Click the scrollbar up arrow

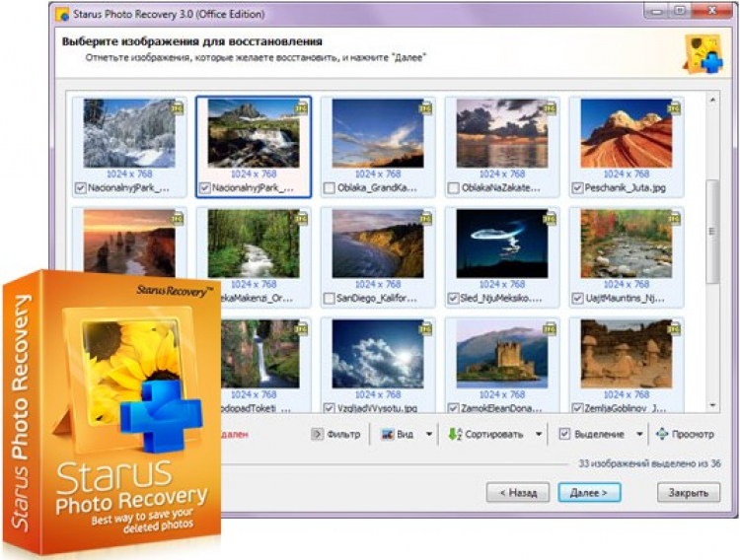click(x=712, y=100)
